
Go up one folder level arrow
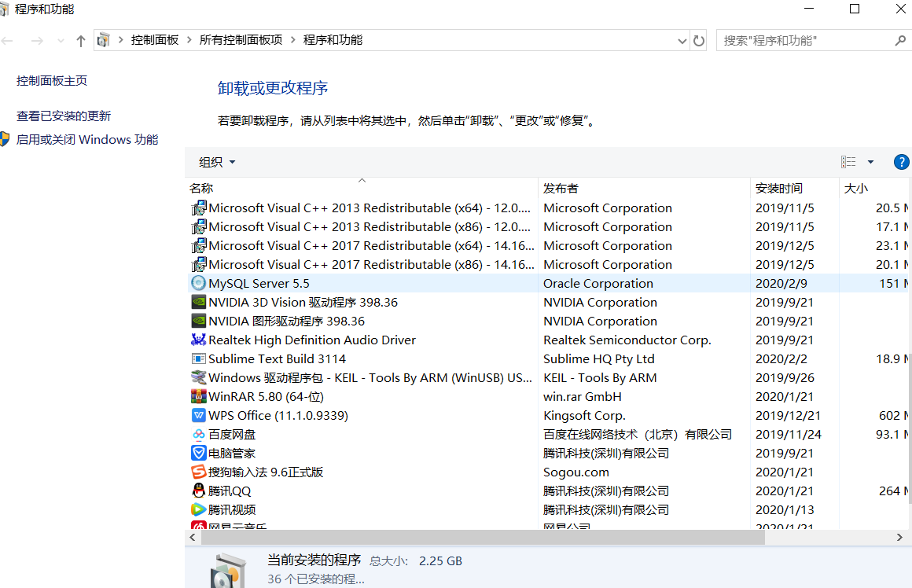[x=81, y=41]
